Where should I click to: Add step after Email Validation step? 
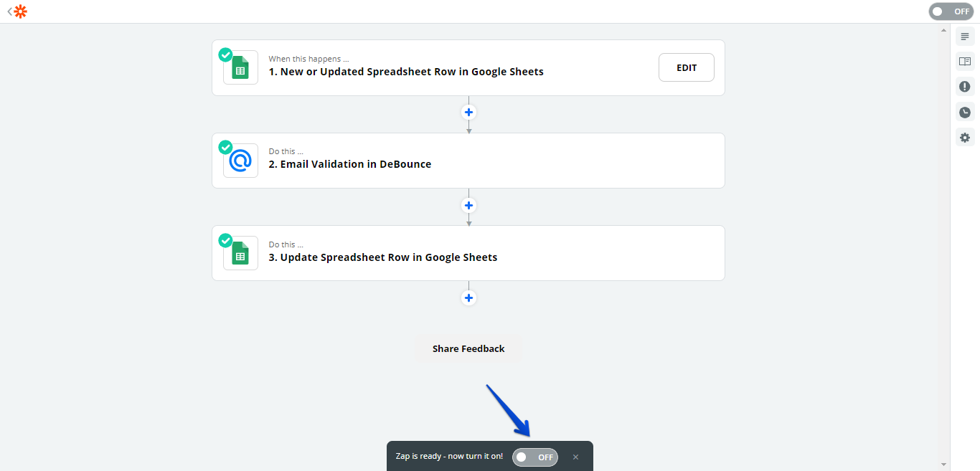point(468,206)
